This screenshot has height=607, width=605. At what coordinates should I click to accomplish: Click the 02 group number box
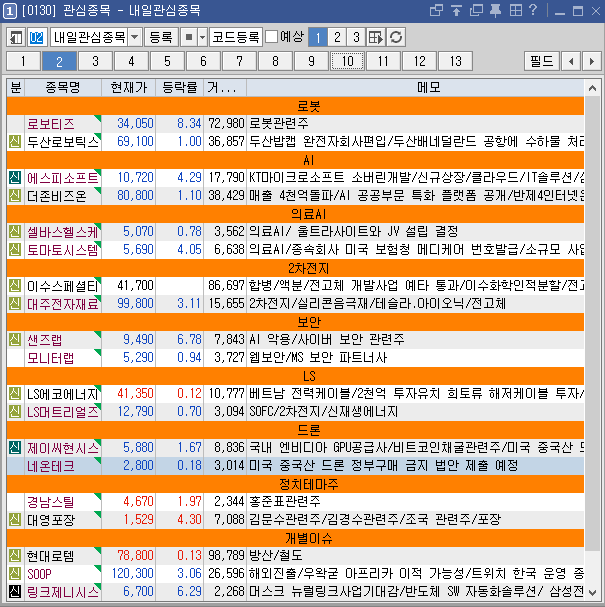coord(36,37)
